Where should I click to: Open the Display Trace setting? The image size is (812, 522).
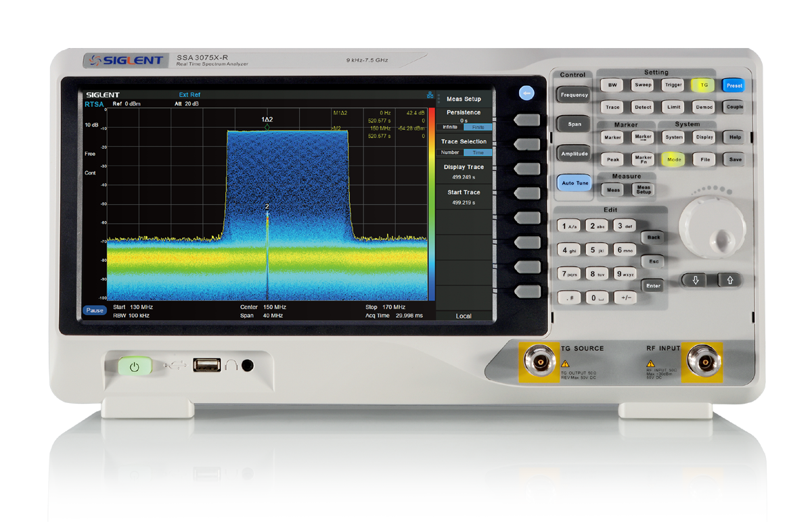[464, 172]
